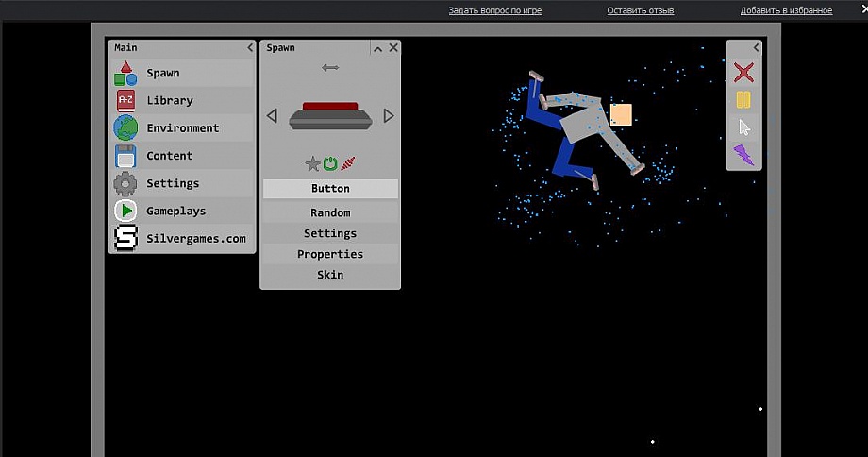Click the Environment globe icon
The image size is (868, 457).
125,128
